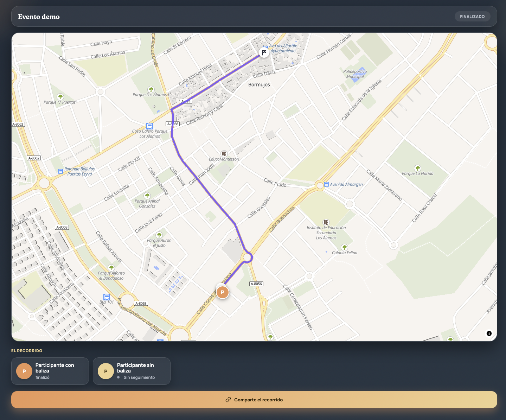
Task: Click the Ayuntamiento bus stop icon
Action: click(265, 46)
